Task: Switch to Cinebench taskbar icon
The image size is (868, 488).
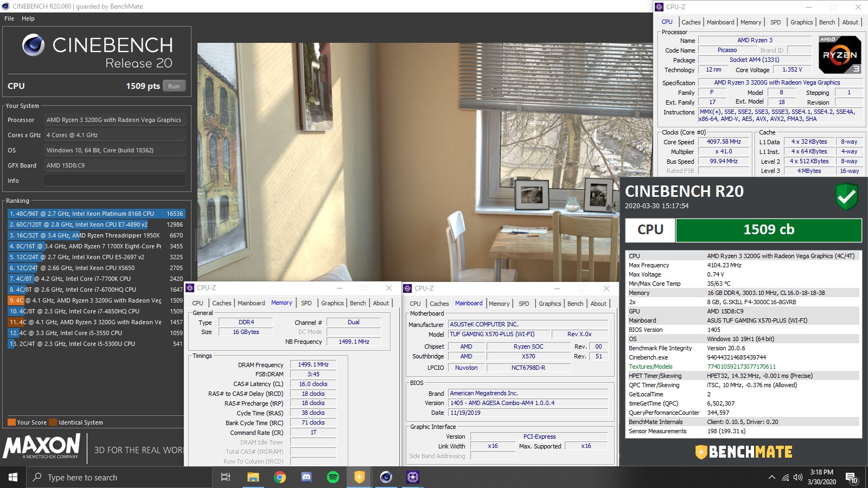Action: pyautogui.click(x=386, y=477)
